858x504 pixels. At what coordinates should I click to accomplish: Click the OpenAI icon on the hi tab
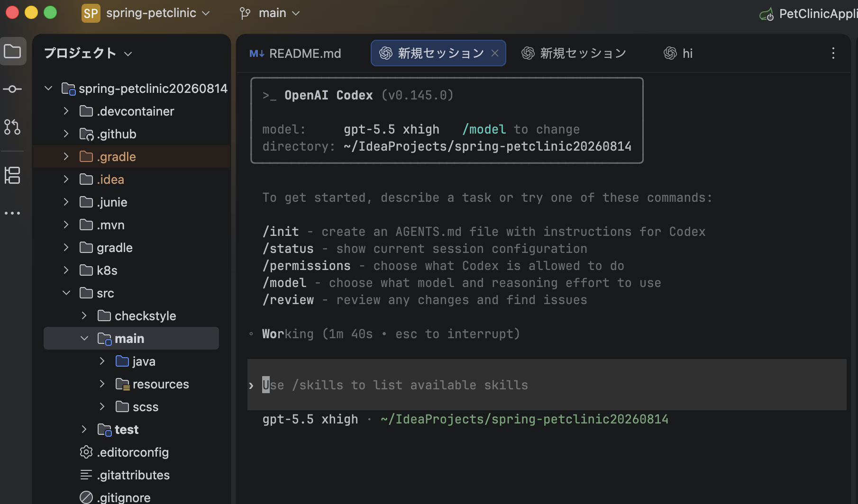click(x=670, y=53)
